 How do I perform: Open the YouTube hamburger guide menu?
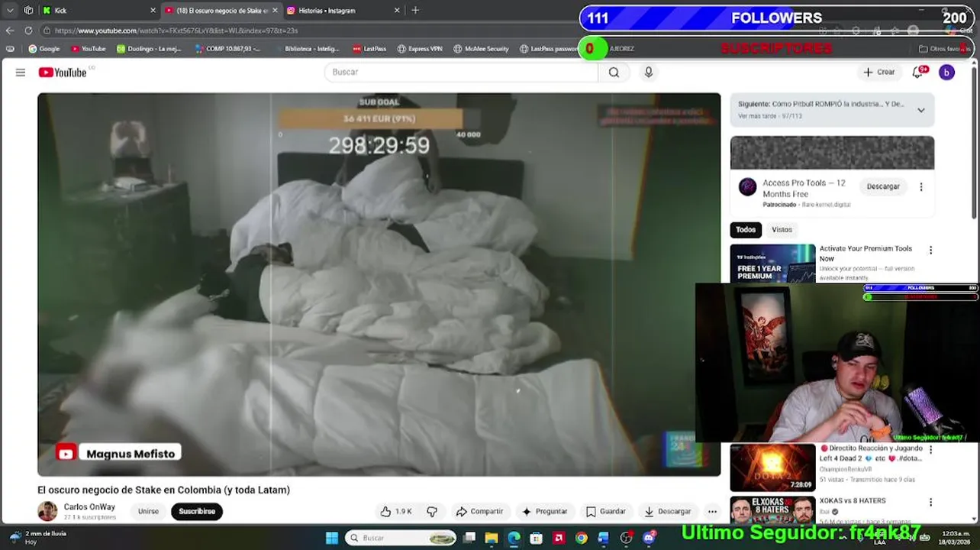coord(21,73)
